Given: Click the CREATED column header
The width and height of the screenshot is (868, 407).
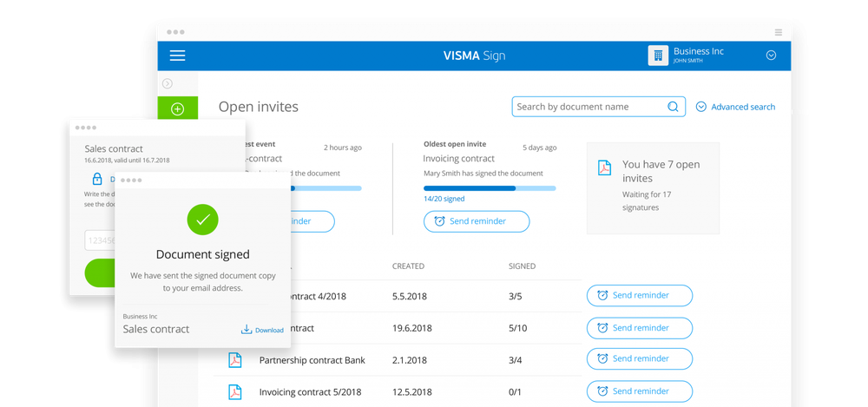Looking at the screenshot, I should coord(408,266).
